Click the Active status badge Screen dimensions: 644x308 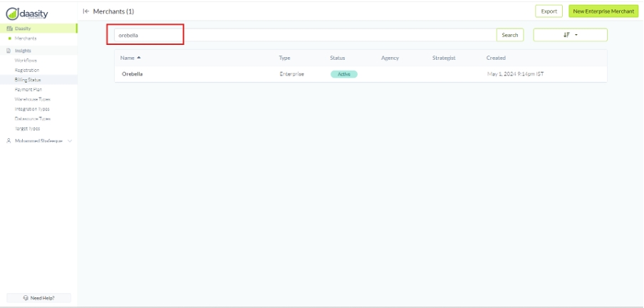(x=343, y=74)
